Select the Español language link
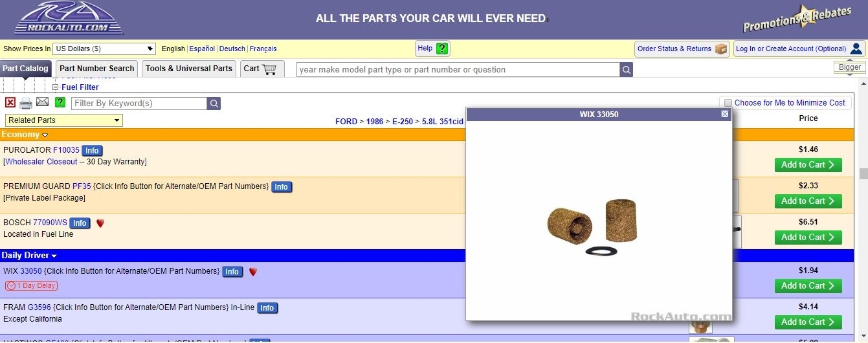Viewport: 868px width, 343px height. click(x=202, y=49)
